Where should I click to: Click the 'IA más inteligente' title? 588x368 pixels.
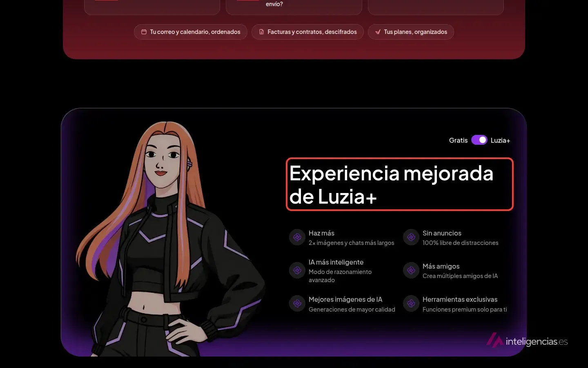[336, 262]
